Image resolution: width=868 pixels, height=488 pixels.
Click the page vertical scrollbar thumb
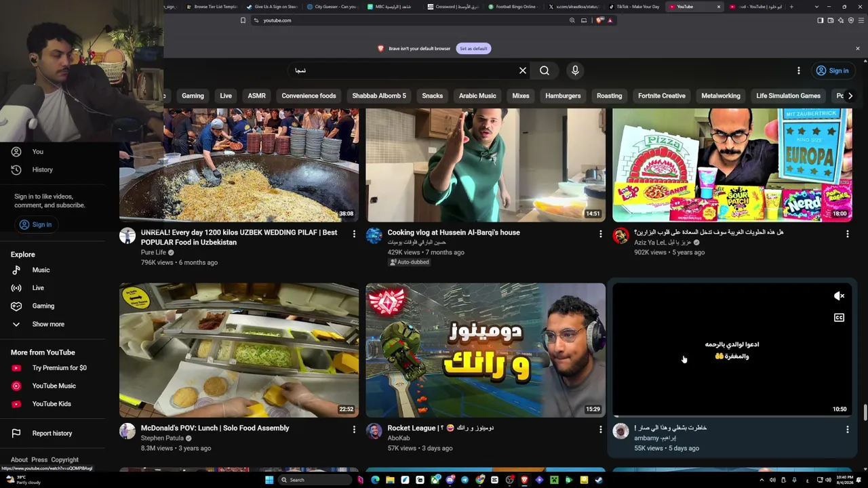click(x=865, y=413)
